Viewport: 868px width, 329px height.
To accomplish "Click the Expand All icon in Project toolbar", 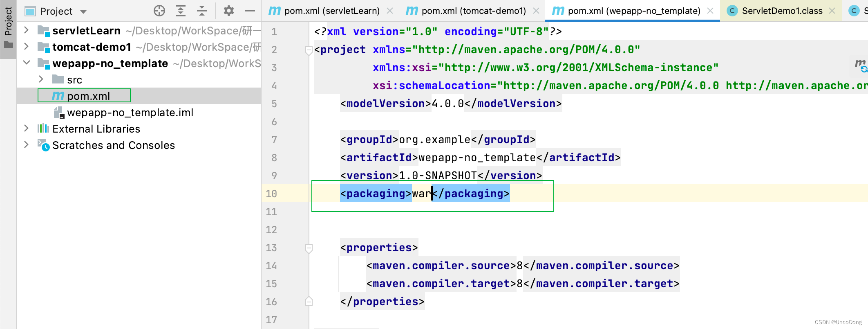I will [x=180, y=11].
